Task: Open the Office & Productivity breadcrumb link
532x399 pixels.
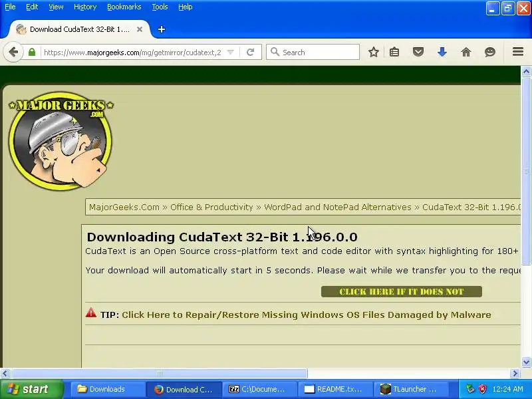Action: click(x=211, y=207)
